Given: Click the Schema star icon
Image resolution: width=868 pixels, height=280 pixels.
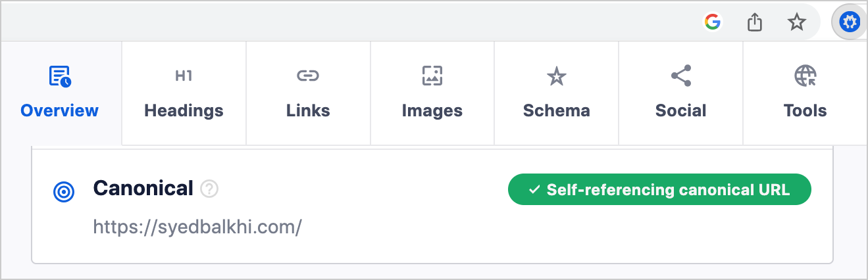Looking at the screenshot, I should [557, 76].
